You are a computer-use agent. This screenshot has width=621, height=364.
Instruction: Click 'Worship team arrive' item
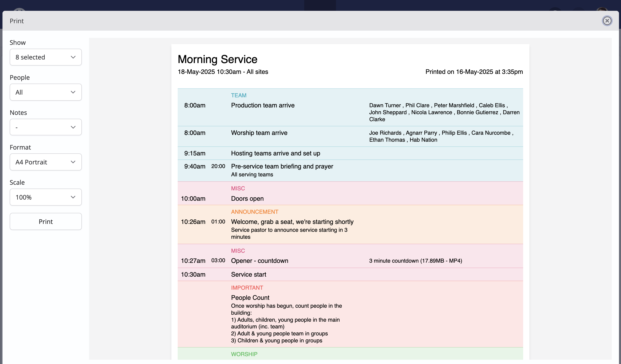pos(259,133)
